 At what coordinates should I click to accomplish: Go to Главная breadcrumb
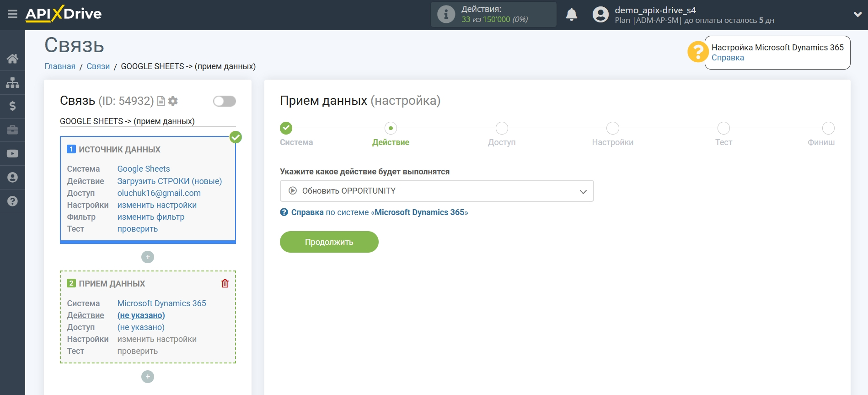(x=60, y=66)
